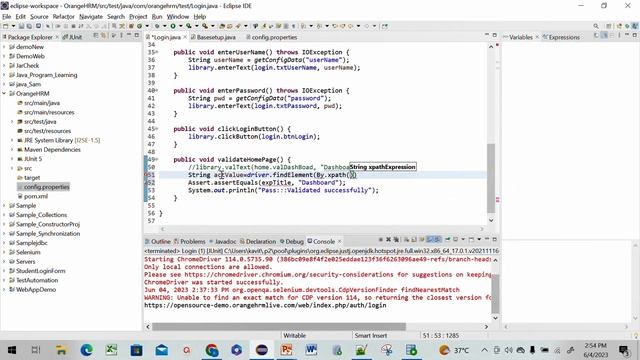The width and height of the screenshot is (640, 360).
Task: Open the Refactor menu
Action: click(x=63, y=16)
